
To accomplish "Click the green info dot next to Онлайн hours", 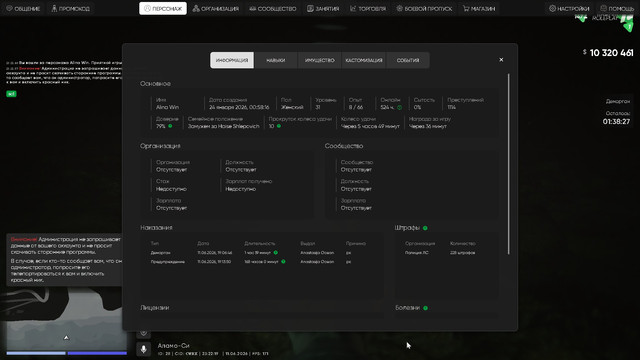I will tap(400, 107).
